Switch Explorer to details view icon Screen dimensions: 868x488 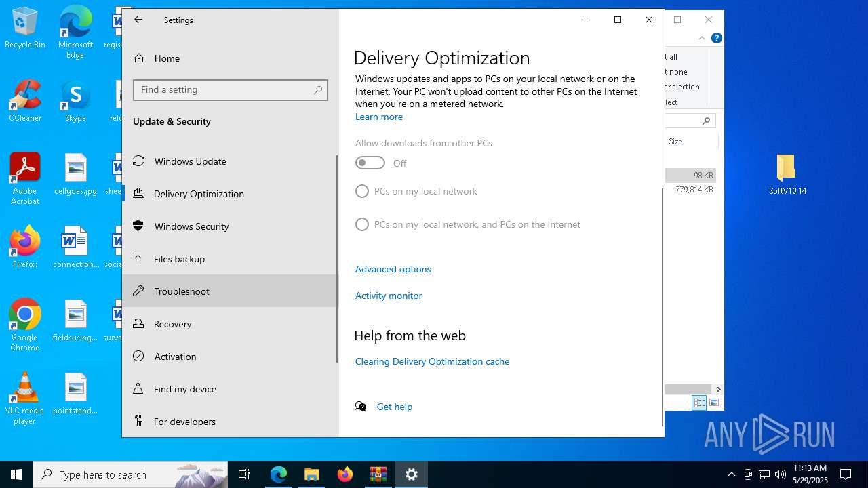coord(699,403)
